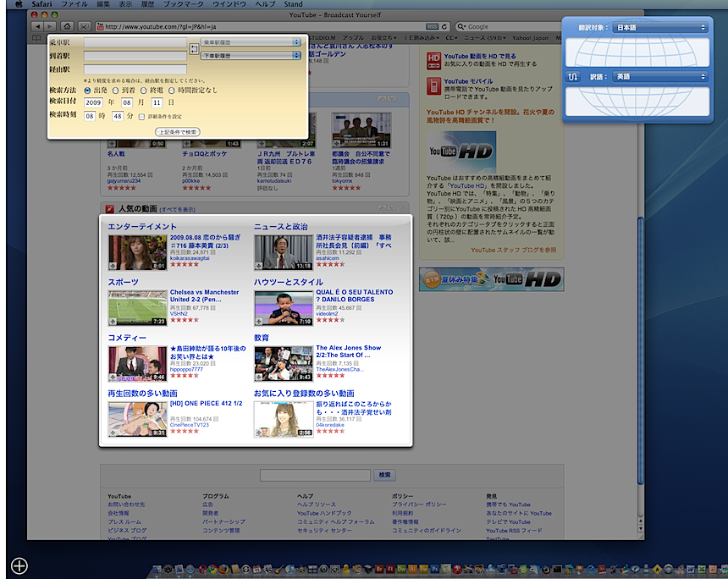Image resolution: width=728 pixels, height=579 pixels.
Task: Open the ONE PIECE 412 video thumbnail
Action: [x=137, y=420]
